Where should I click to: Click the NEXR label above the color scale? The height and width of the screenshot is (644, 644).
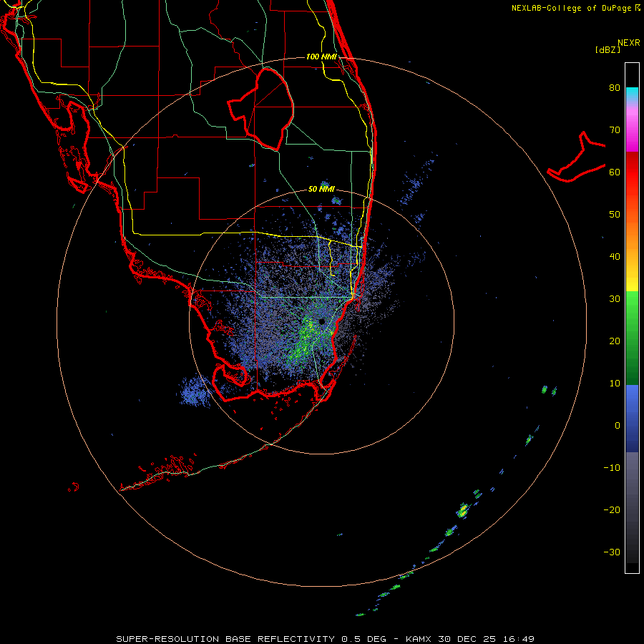(x=629, y=43)
